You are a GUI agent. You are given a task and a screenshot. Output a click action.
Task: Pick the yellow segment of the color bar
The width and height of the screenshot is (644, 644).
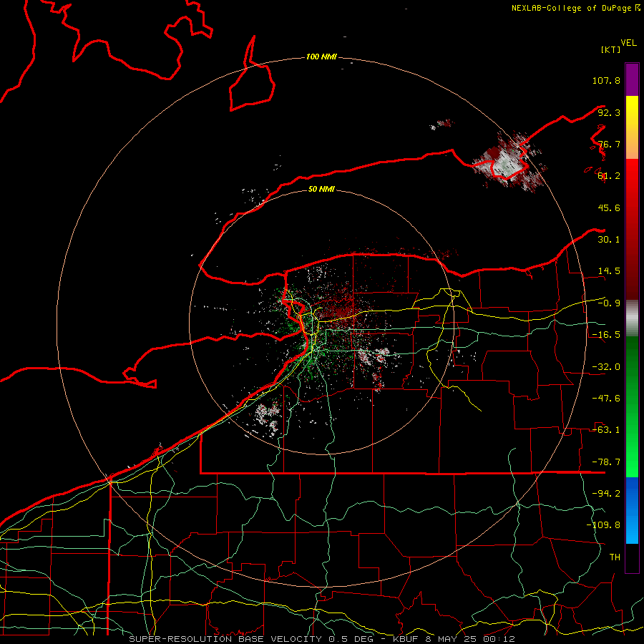click(x=632, y=127)
